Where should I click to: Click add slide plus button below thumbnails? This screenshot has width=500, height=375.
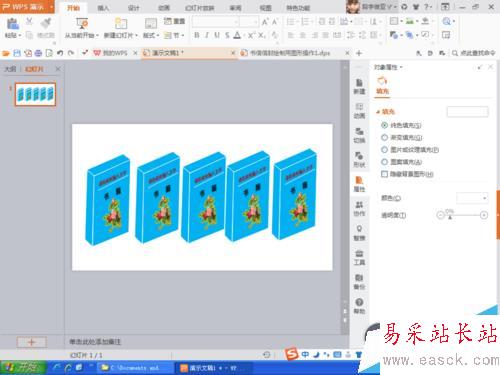pyautogui.click(x=32, y=342)
